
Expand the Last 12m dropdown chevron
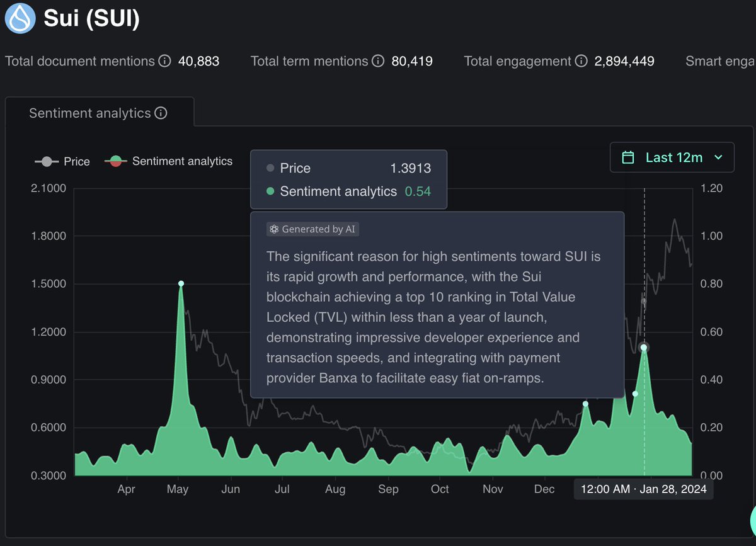pos(718,157)
